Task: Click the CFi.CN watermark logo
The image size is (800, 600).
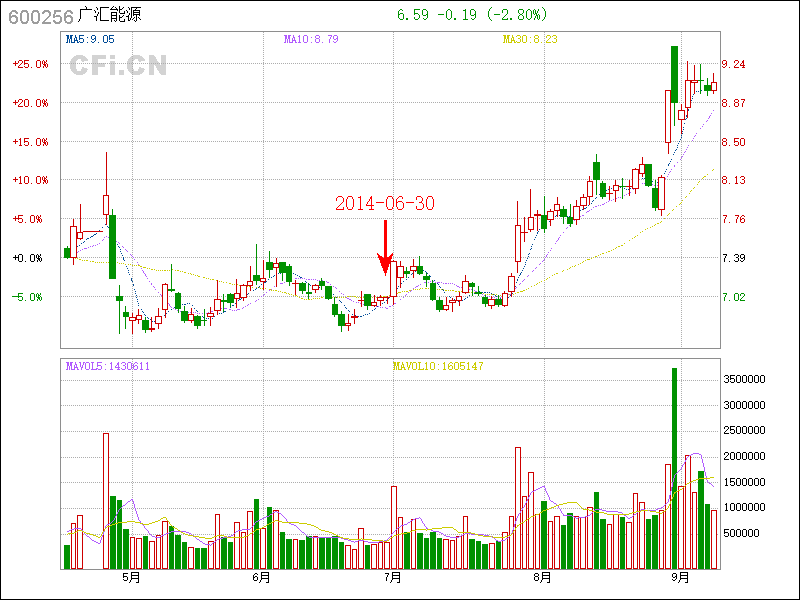Action: click(118, 66)
